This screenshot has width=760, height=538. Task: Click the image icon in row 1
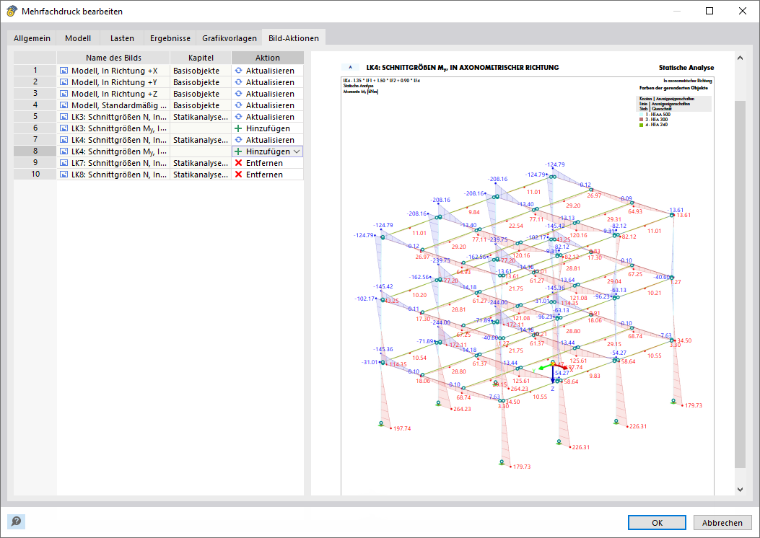coord(63,71)
